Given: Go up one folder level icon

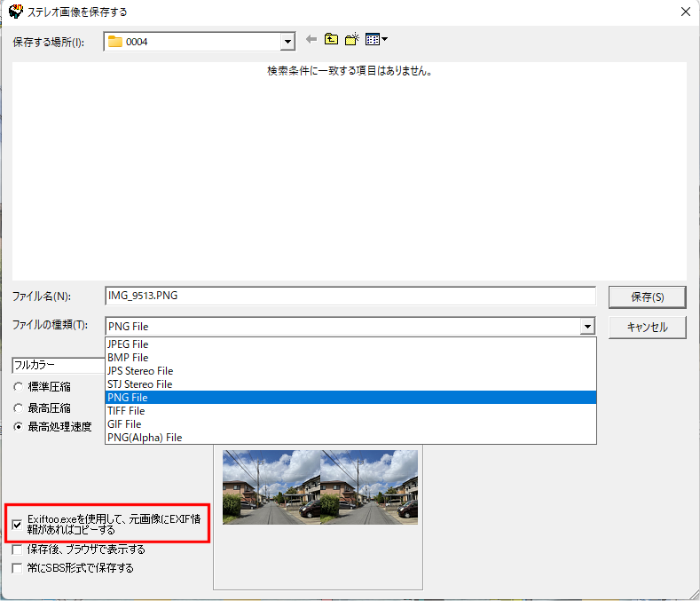Looking at the screenshot, I should (x=331, y=39).
